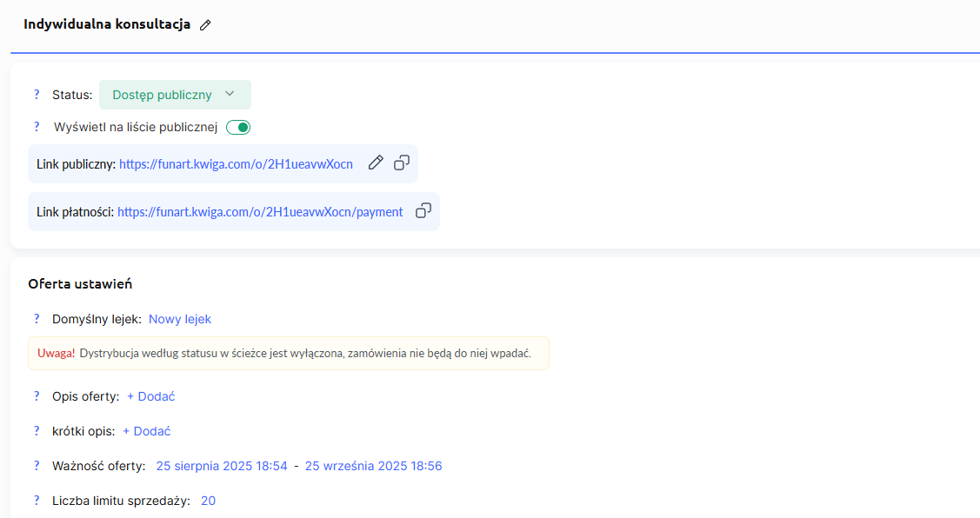This screenshot has height=518, width=980.
Task: Click help icon beside 'Wyświetl na liście publicznej'
Action: click(37, 127)
